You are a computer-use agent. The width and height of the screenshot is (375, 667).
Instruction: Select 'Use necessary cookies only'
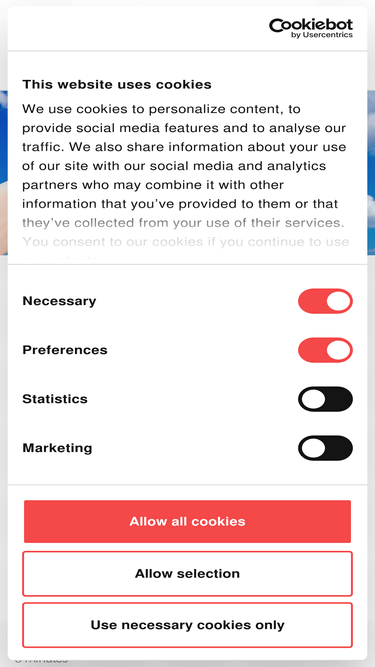[188, 625]
